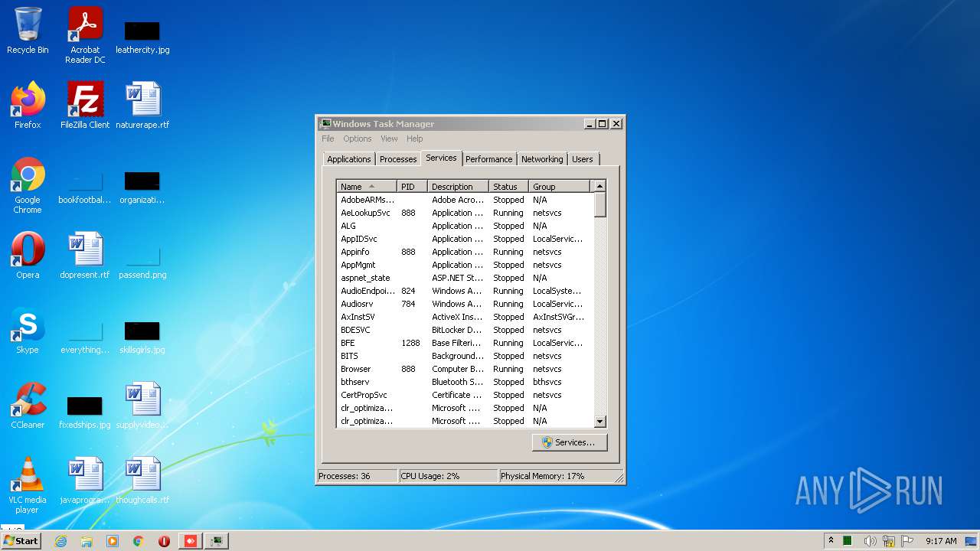Sort services by PID column
This screenshot has height=551, width=980.
pos(412,187)
